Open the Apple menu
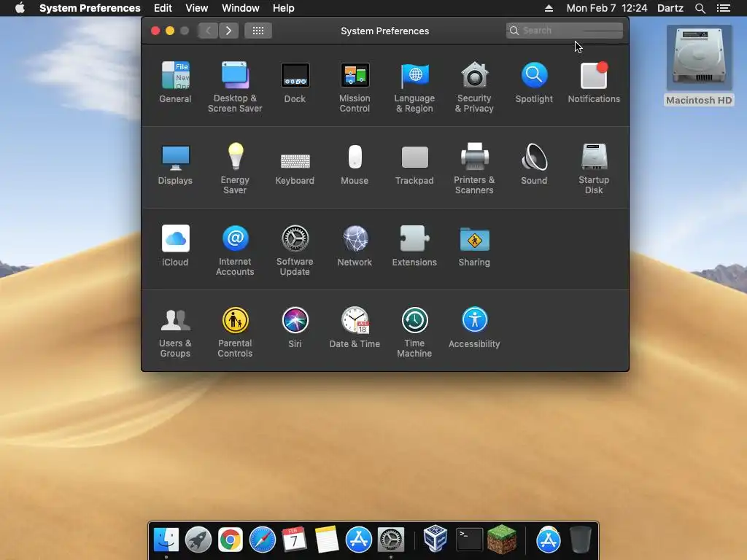 pos(20,8)
